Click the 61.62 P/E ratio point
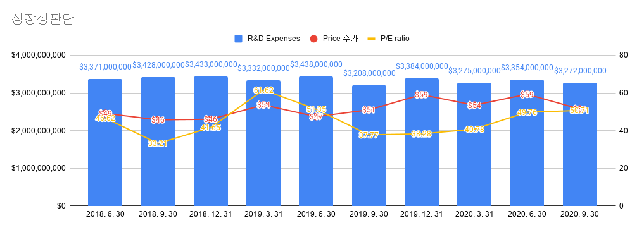The image size is (644, 230). (x=263, y=90)
